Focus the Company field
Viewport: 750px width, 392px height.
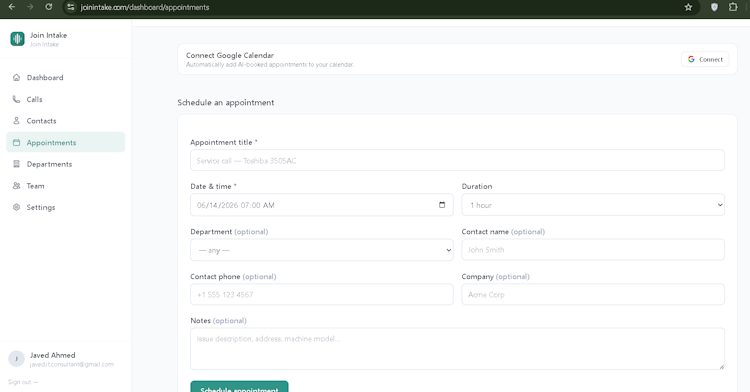tap(593, 294)
